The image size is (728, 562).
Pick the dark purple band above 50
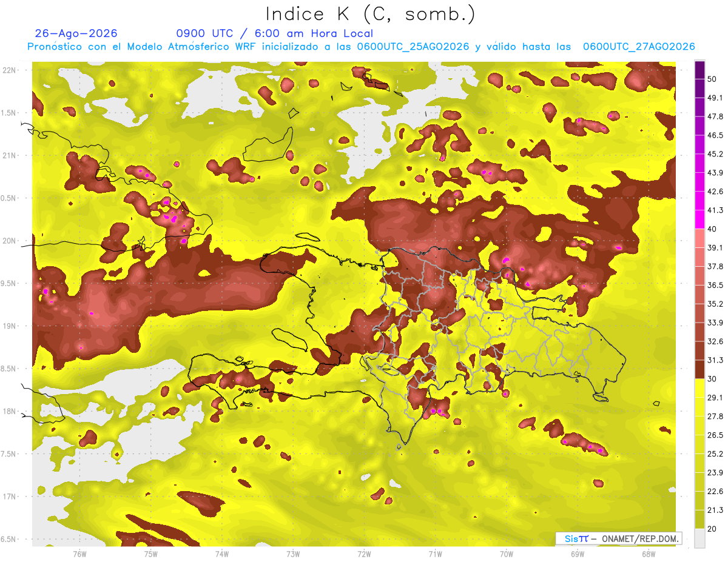pyautogui.click(x=699, y=70)
